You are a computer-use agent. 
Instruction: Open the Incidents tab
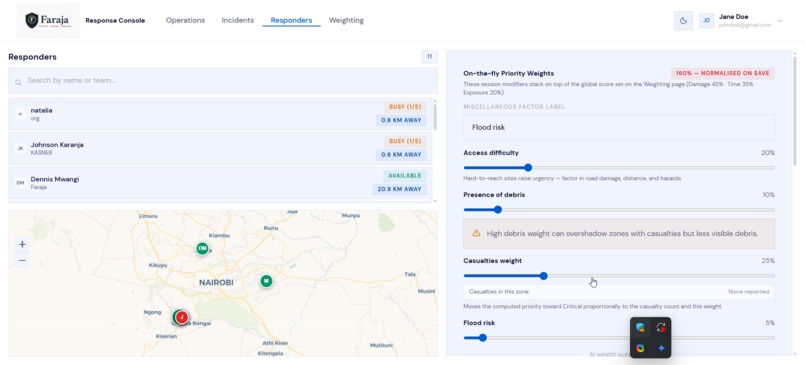(x=237, y=21)
